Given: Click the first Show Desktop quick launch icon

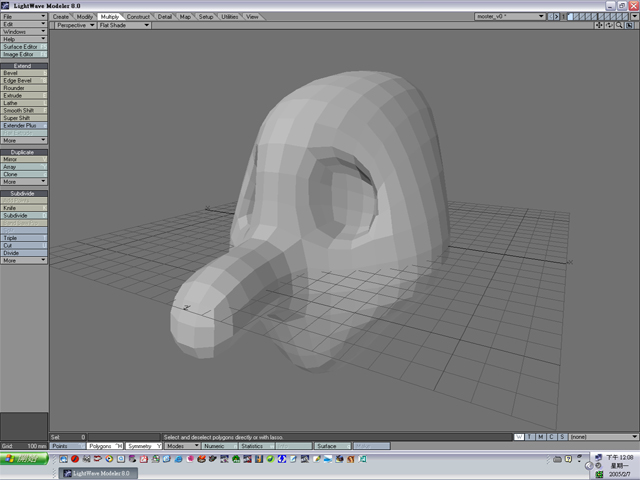Looking at the screenshot, I should 64,459.
